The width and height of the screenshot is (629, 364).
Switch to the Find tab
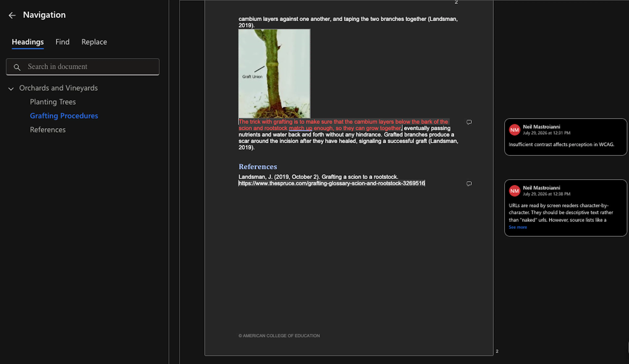[62, 42]
